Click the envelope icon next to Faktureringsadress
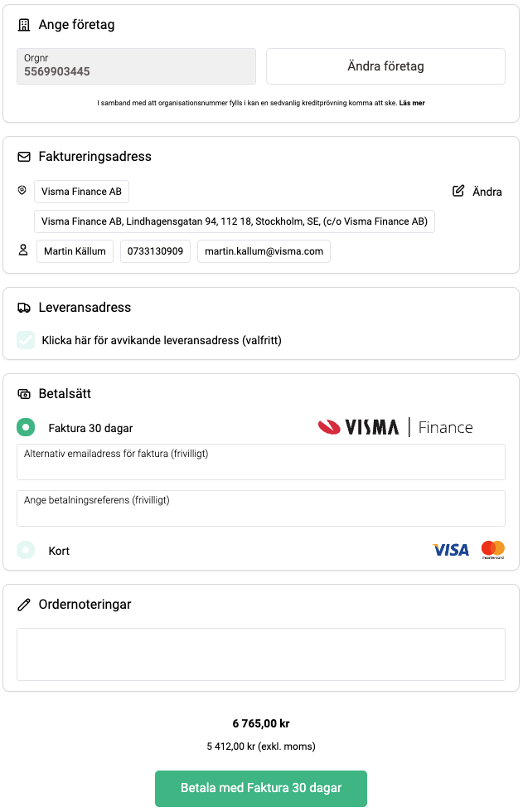The width and height of the screenshot is (523, 812). tap(24, 157)
